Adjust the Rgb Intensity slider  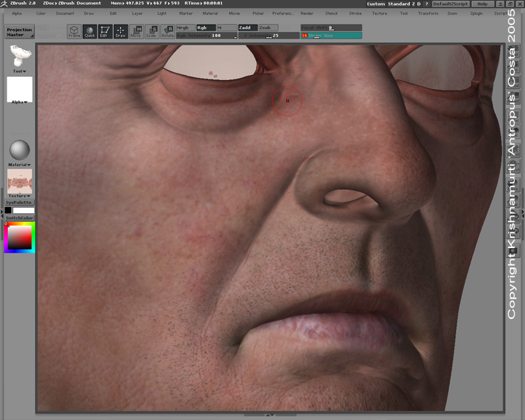pos(207,35)
